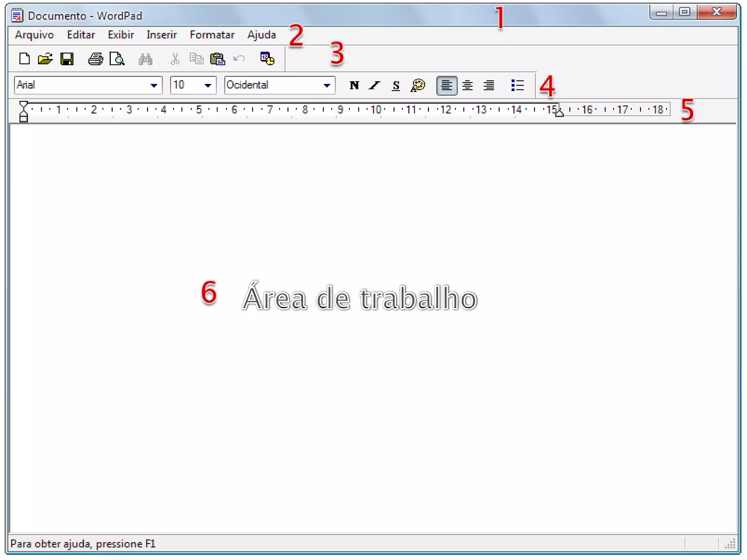The height and width of the screenshot is (560, 747).
Task: Toggle italic formatting
Action: click(375, 85)
